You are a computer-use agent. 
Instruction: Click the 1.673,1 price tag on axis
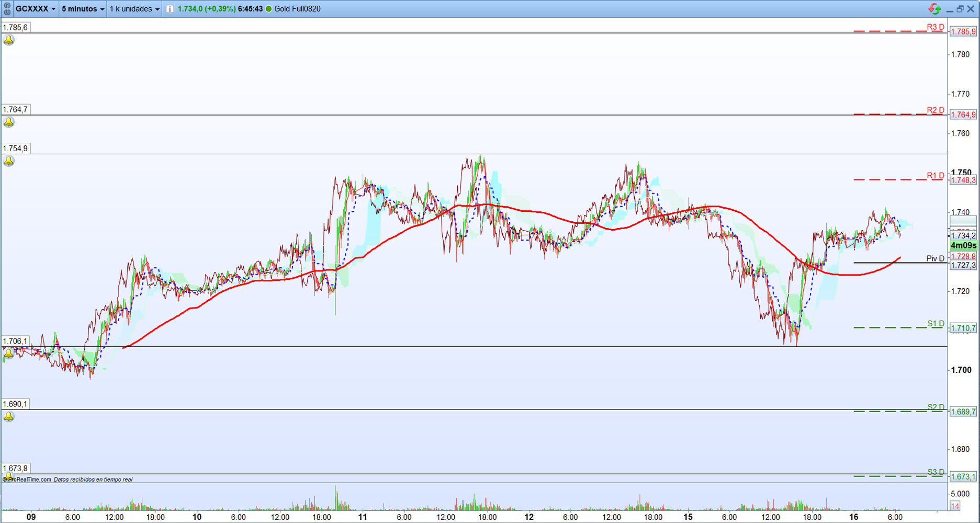click(x=963, y=476)
